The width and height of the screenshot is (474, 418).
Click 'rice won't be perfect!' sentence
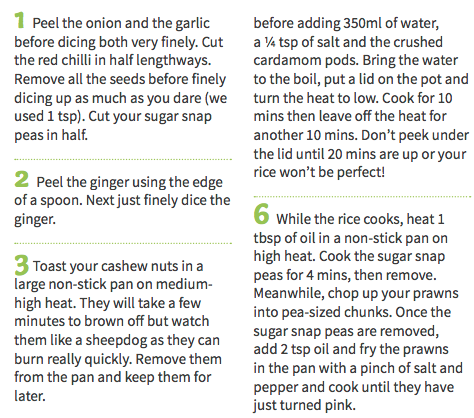coord(319,172)
